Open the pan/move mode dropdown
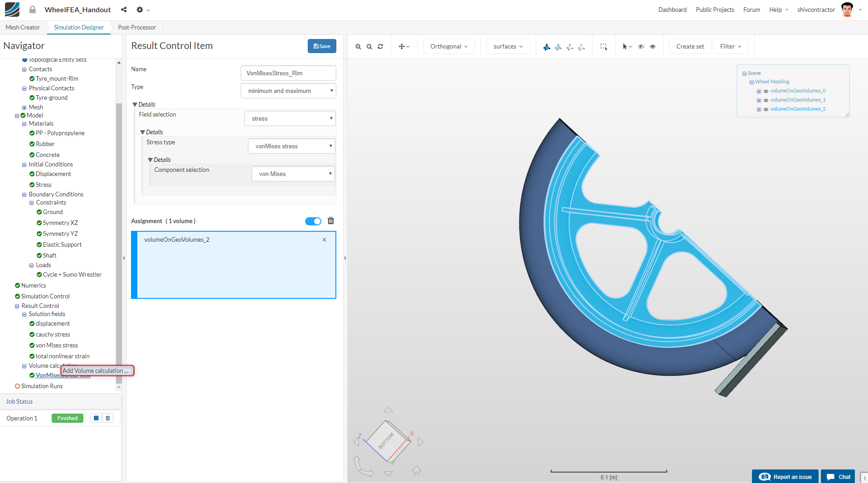Screen dimensions: 868x483 pos(404,46)
